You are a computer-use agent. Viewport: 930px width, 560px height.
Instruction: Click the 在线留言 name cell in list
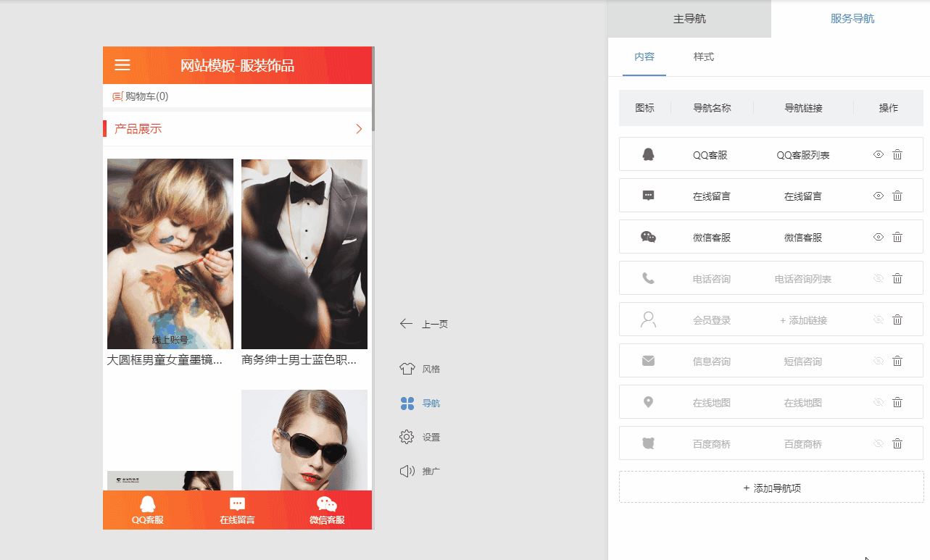(712, 196)
